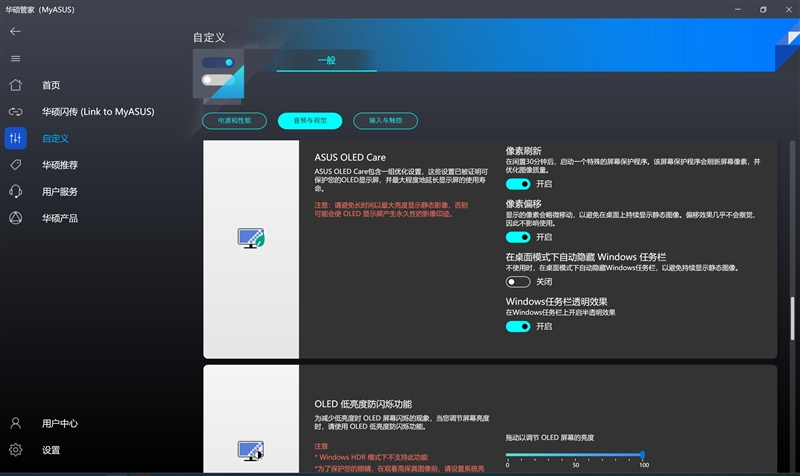This screenshot has height=476, width=800.
Task: Open the hamburger menu
Action: (x=15, y=59)
